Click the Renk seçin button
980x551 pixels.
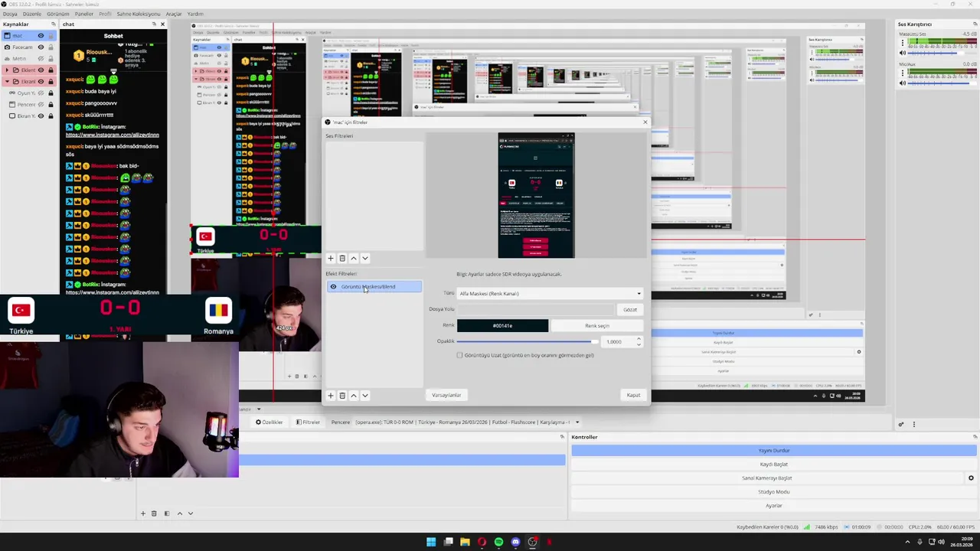pos(597,326)
